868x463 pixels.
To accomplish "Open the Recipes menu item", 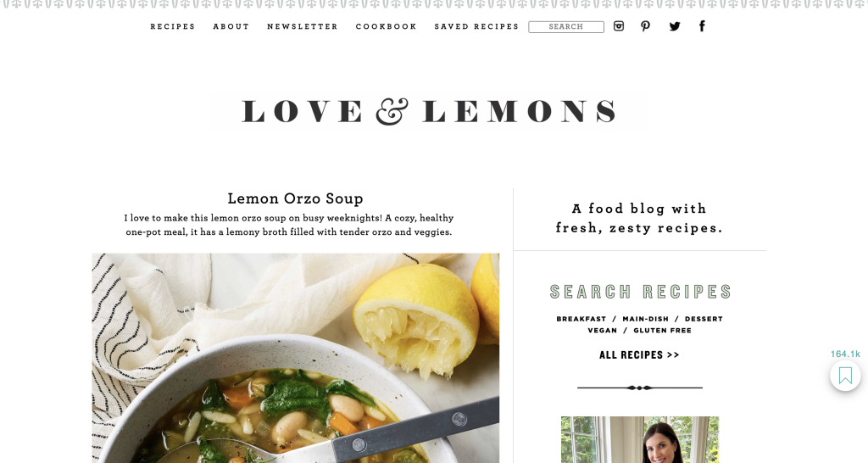I will click(173, 26).
